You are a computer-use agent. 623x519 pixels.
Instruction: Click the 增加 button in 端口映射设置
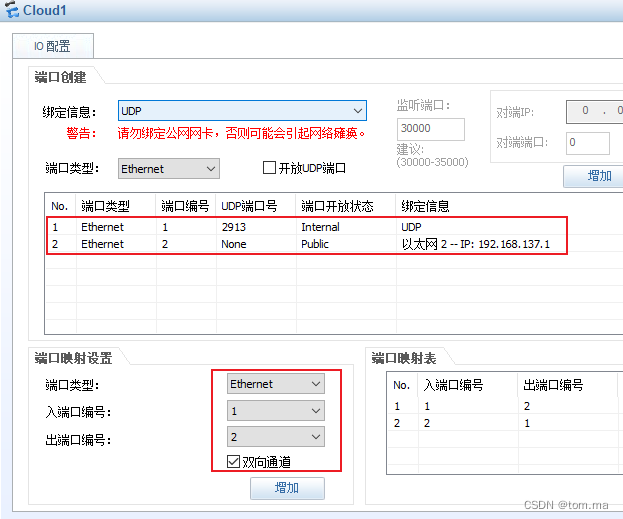coord(287,488)
